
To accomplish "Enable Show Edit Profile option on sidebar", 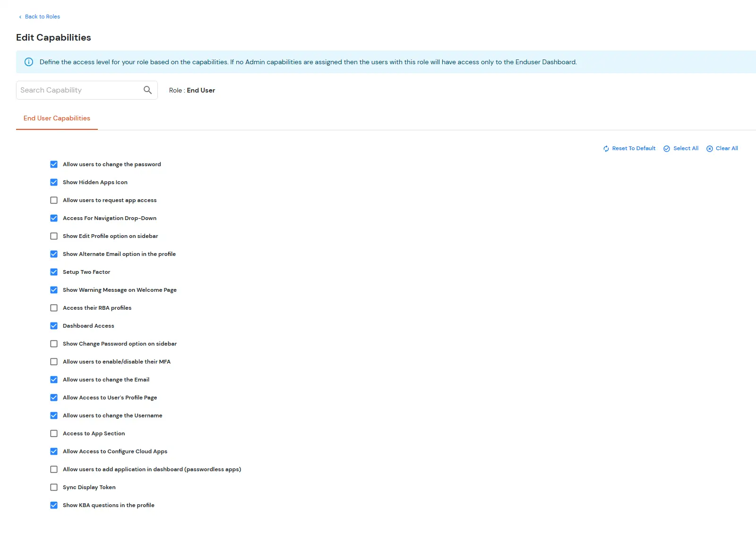I will tap(54, 236).
